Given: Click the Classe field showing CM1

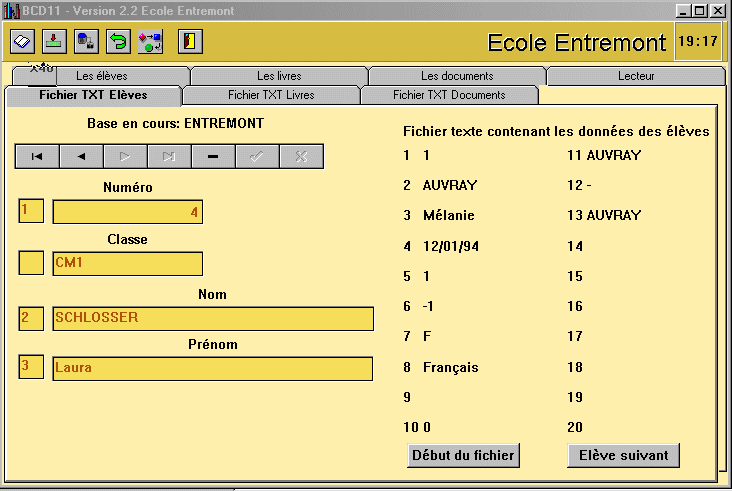Looking at the screenshot, I should pyautogui.click(x=128, y=263).
